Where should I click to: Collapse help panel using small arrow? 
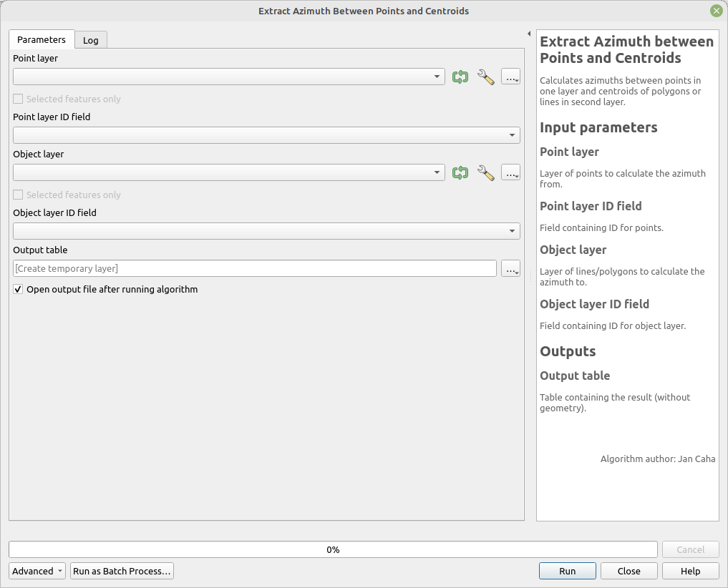528,34
